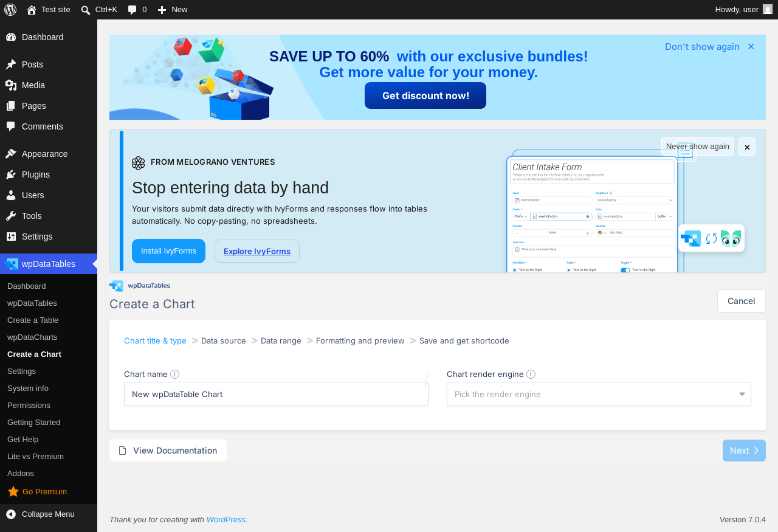
Task: Open the Test site home icon
Action: pyautogui.click(x=32, y=10)
